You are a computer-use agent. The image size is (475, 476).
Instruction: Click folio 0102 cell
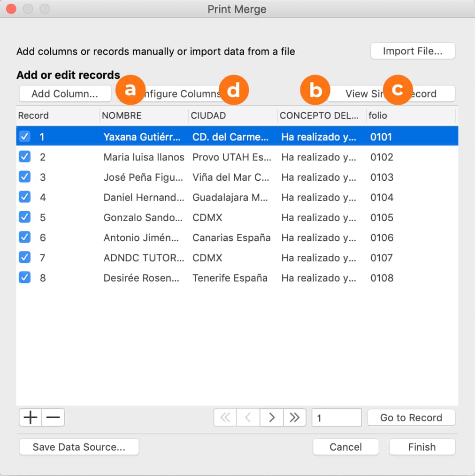pos(382,157)
